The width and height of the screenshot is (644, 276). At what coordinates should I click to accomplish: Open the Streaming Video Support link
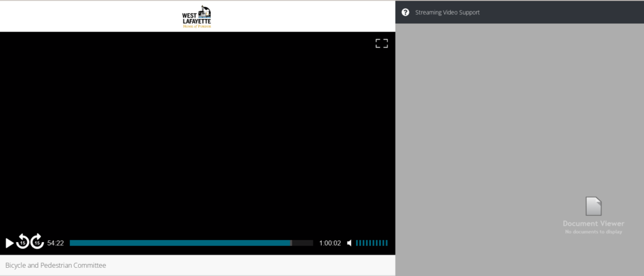[447, 12]
